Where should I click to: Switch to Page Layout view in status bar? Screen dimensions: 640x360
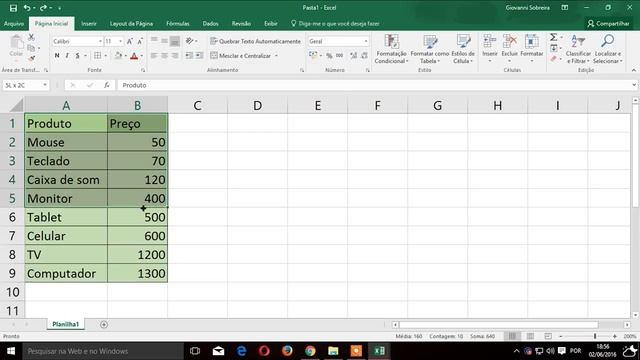coord(530,336)
